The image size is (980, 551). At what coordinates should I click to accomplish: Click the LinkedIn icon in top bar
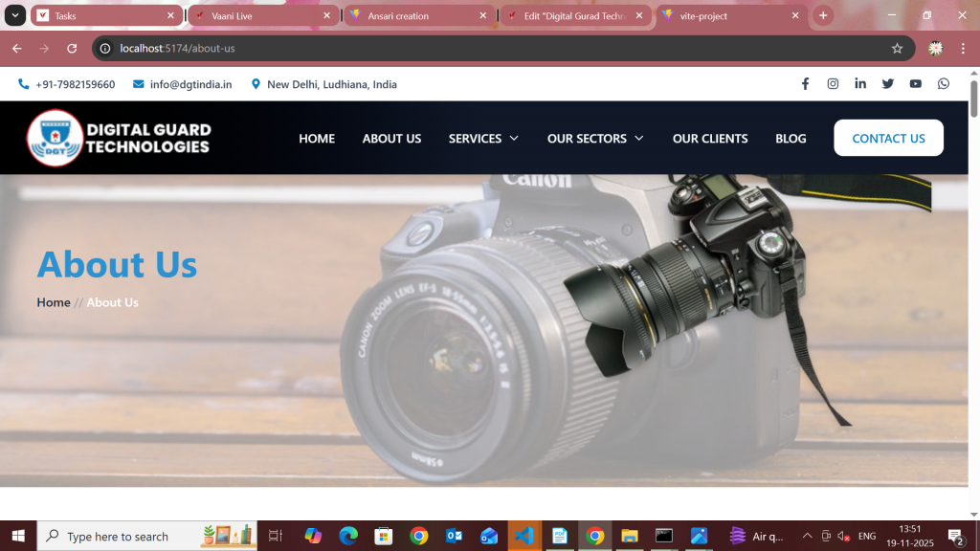(860, 84)
